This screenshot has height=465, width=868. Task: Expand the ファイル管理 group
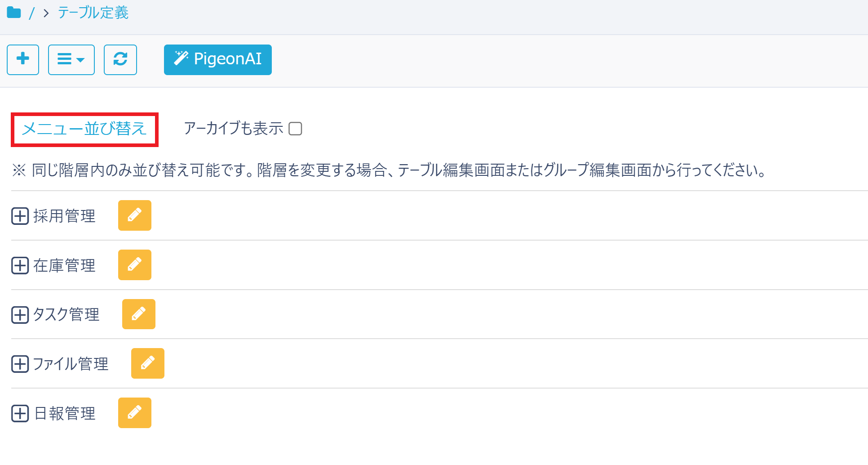[19, 364]
